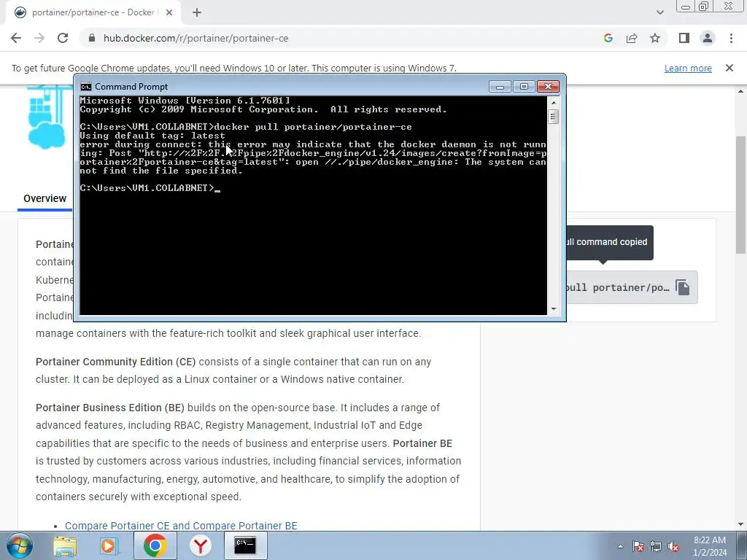747x560 pixels.
Task: Copy the docker pull command icon
Action: click(682, 287)
